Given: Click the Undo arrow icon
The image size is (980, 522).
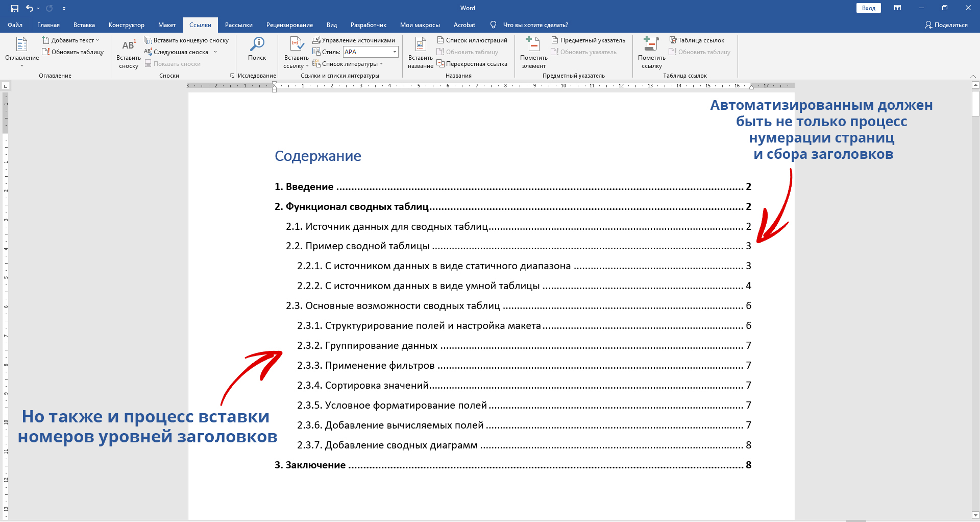Looking at the screenshot, I should click(x=30, y=8).
